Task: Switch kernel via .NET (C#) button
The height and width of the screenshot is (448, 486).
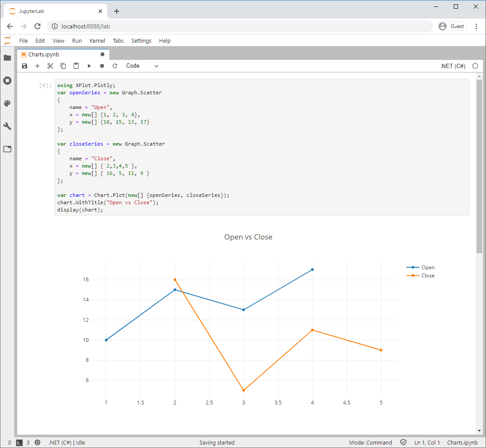Action: coord(453,66)
